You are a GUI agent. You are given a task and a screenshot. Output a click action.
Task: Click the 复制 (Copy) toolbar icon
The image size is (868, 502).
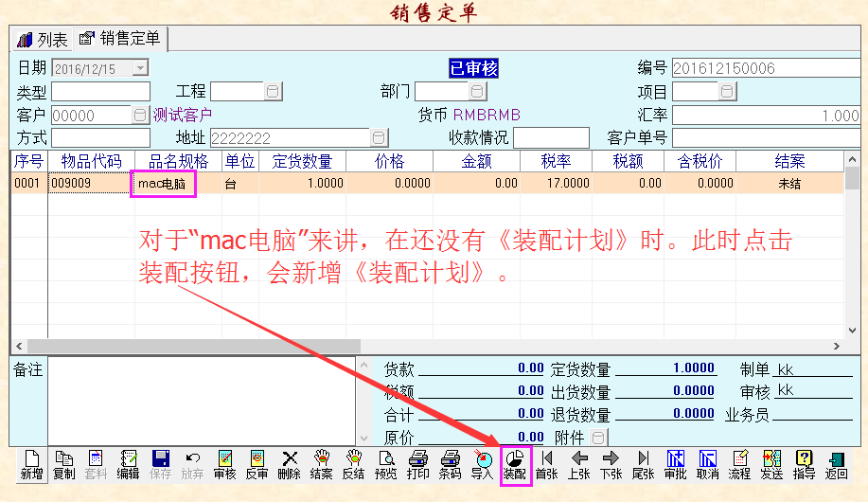click(63, 465)
